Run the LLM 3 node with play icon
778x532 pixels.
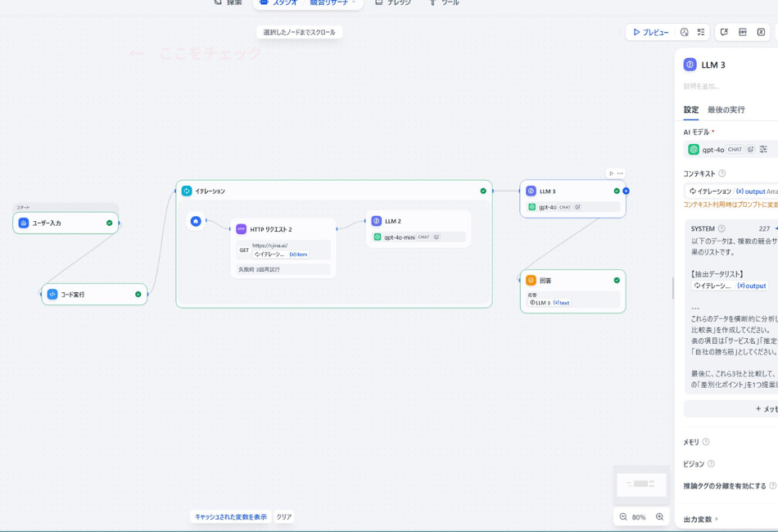pos(611,174)
